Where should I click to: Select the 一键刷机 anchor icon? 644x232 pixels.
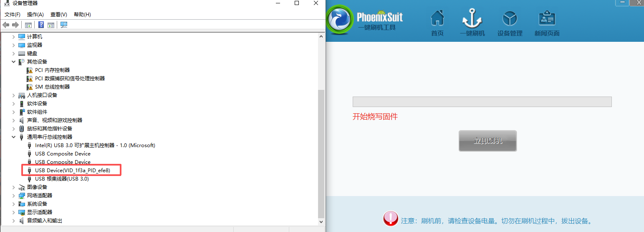point(472,23)
